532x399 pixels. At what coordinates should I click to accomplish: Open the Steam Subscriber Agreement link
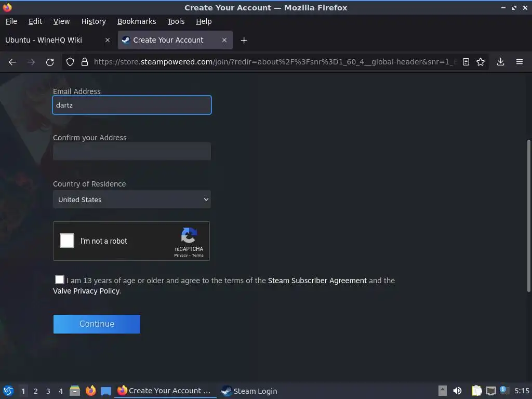pyautogui.click(x=317, y=281)
